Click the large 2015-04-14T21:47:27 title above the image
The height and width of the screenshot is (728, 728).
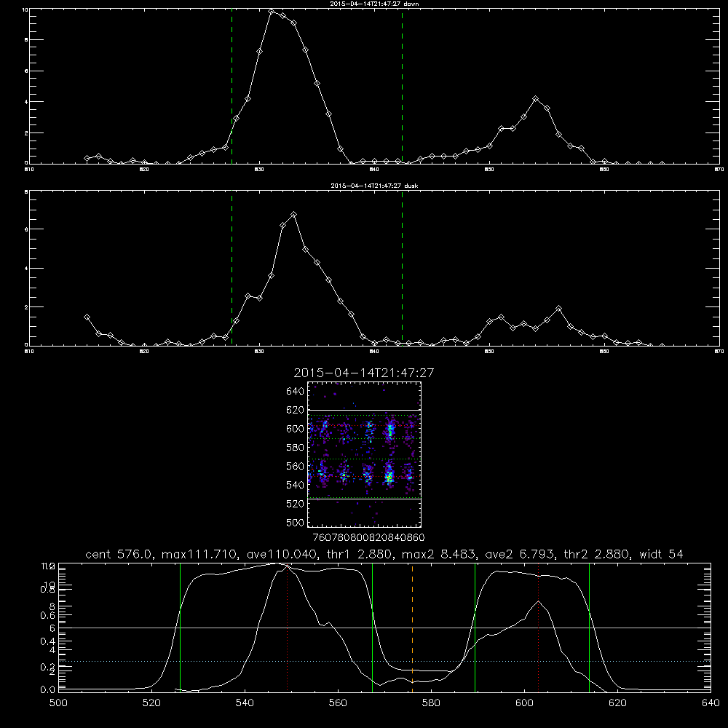click(x=364, y=373)
